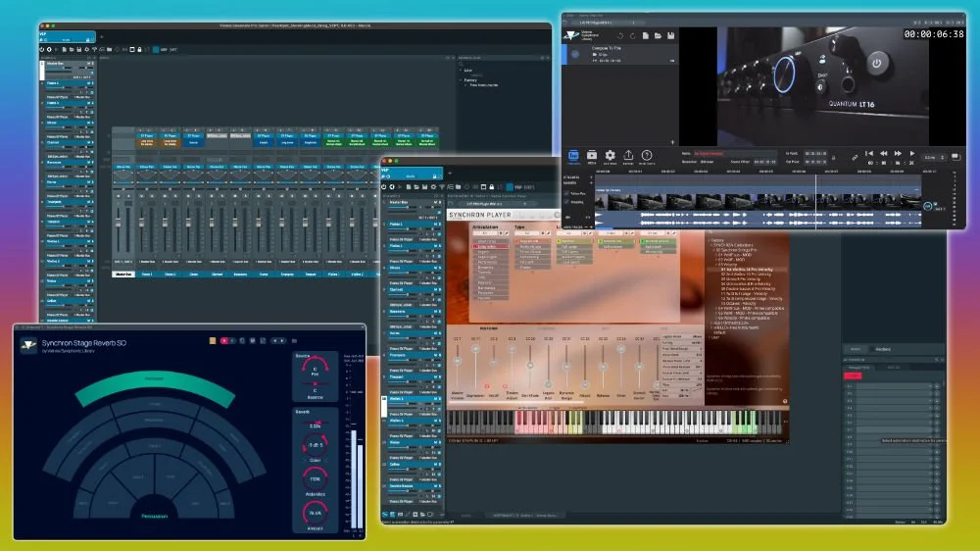
Task: Open menu icon at Reverb toolbar end
Action: click(x=294, y=341)
